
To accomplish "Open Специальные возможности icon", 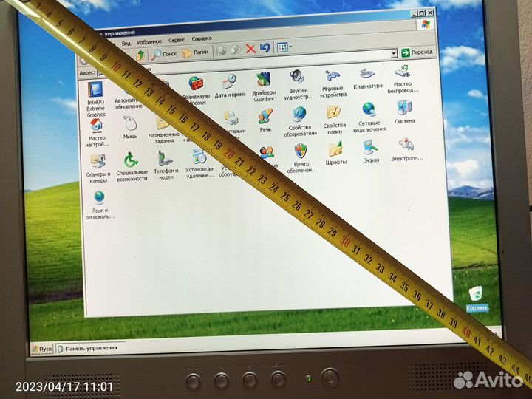I will (x=132, y=166).
